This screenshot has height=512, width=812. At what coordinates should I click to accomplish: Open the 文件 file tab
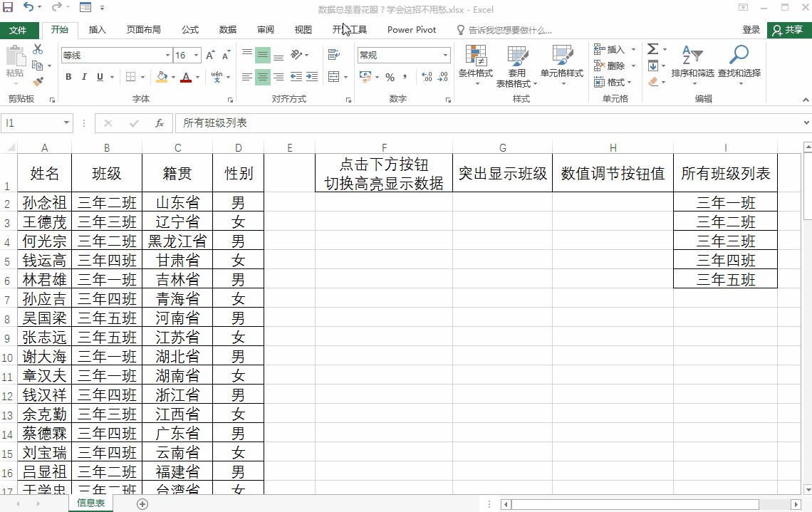pyautogui.click(x=18, y=30)
